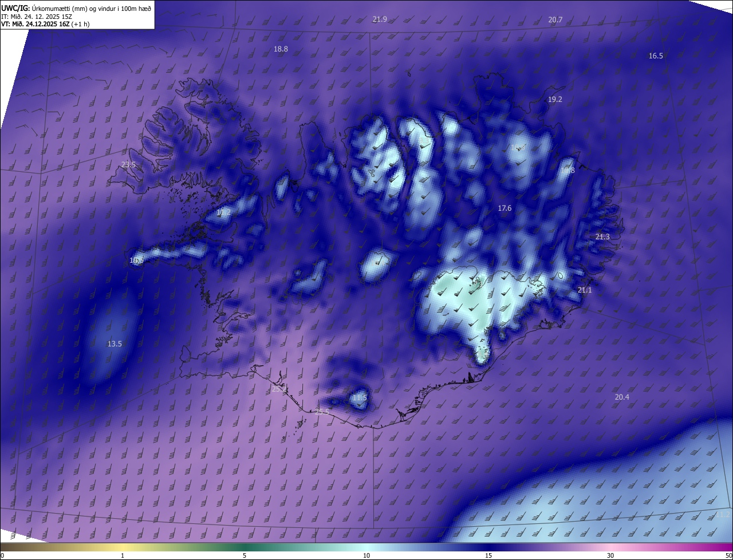Click the 20.7 value on the map
This screenshot has width=733, height=560.
[555, 19]
